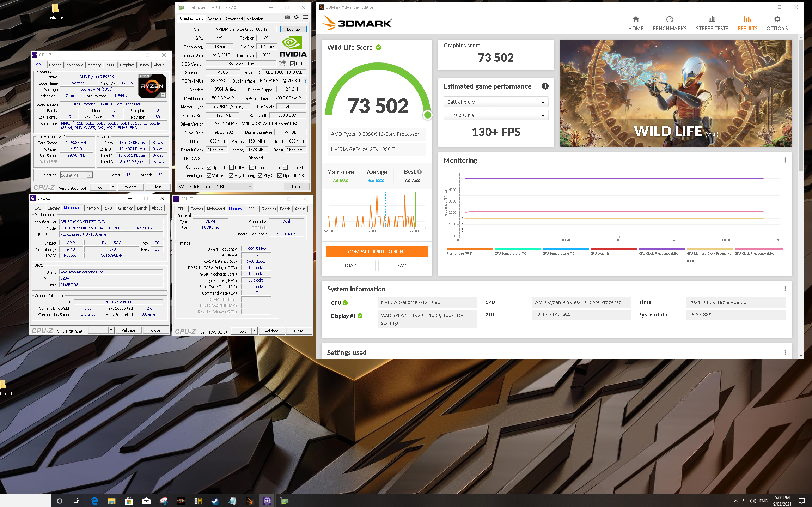Open the Socket #1 selection dropdown
Screen dimensions: 812x507
(x=76, y=175)
